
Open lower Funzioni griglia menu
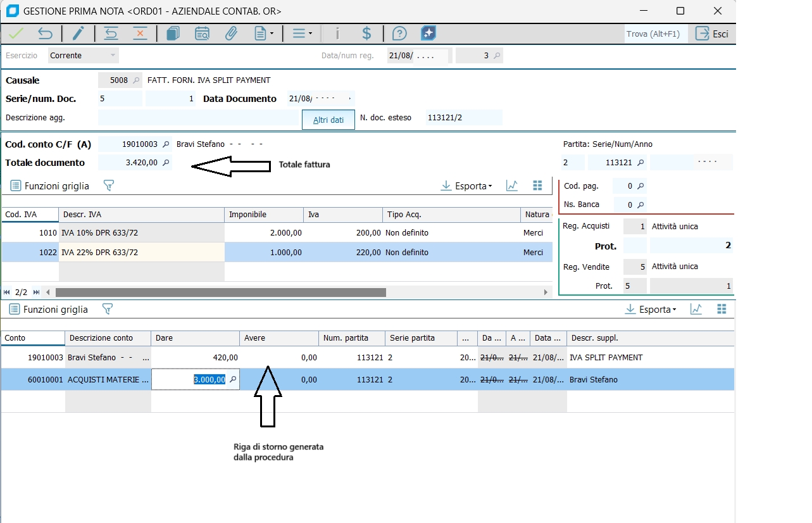pos(49,310)
